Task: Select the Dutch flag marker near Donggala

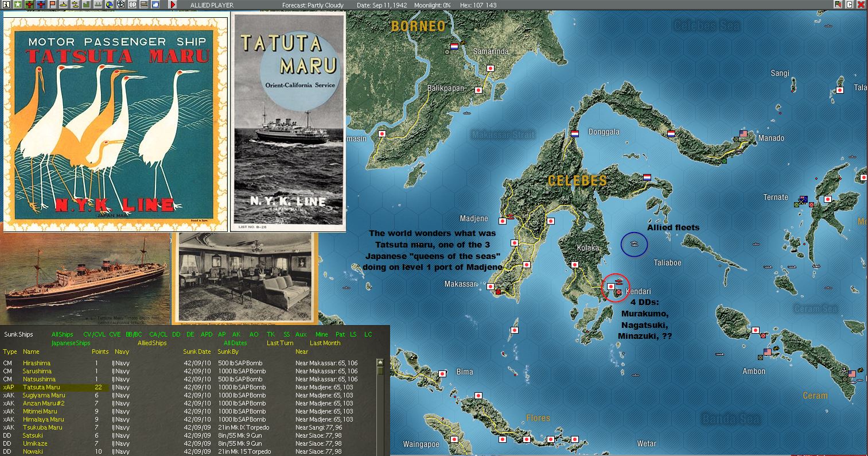Action: tap(575, 134)
